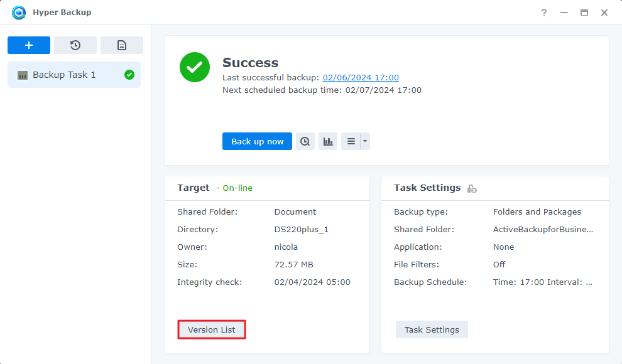
Task: Open the backup restore icon in sidebar
Action: click(75, 45)
